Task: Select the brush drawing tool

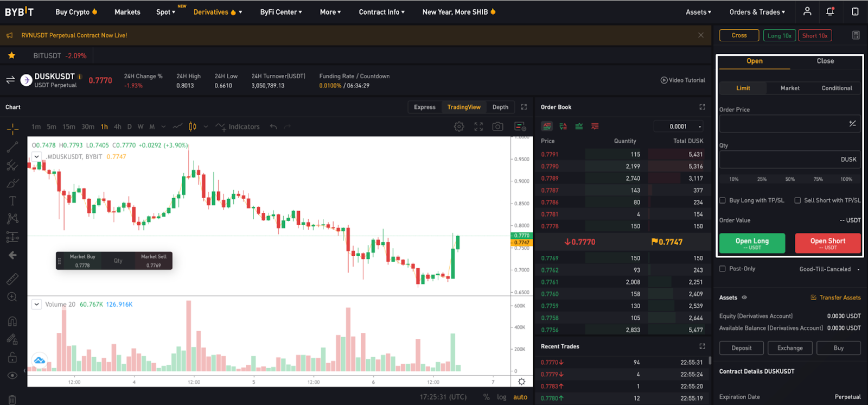Action: pyautogui.click(x=12, y=183)
